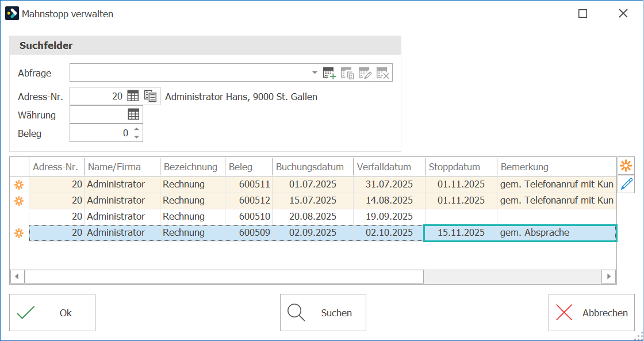Sort by the Beleg column header
Image resolution: width=644 pixels, height=341 pixels.
click(x=249, y=167)
